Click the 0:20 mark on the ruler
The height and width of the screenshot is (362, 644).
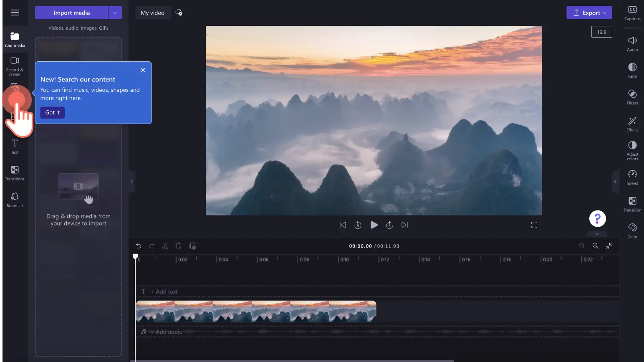coord(547,259)
